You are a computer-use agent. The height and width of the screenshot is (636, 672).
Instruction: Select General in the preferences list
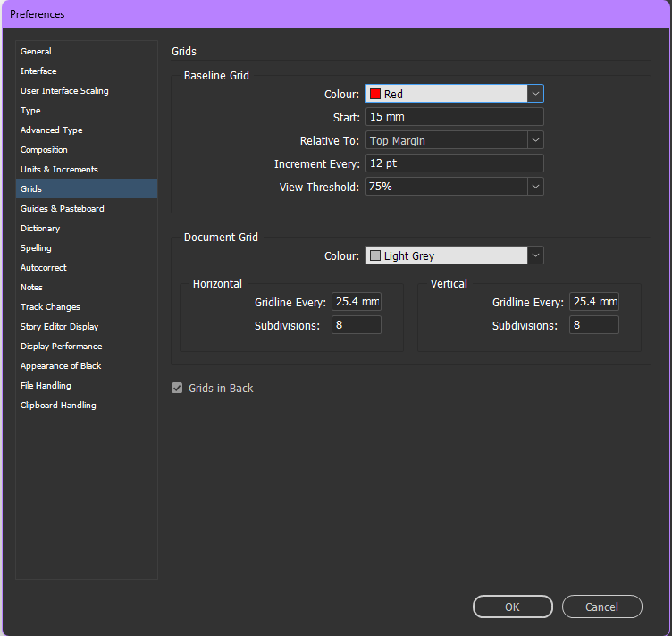[x=36, y=52]
